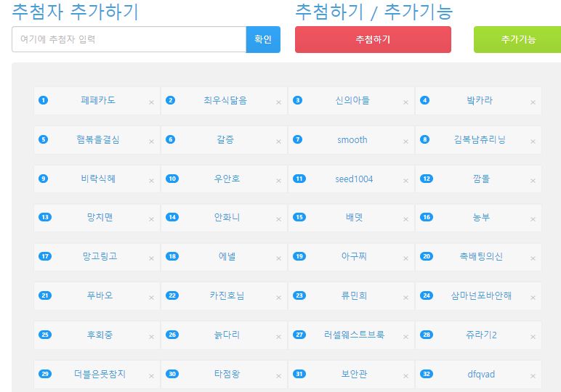Select the name smooth
Viewport: 561px width, 392px height.
(x=352, y=139)
